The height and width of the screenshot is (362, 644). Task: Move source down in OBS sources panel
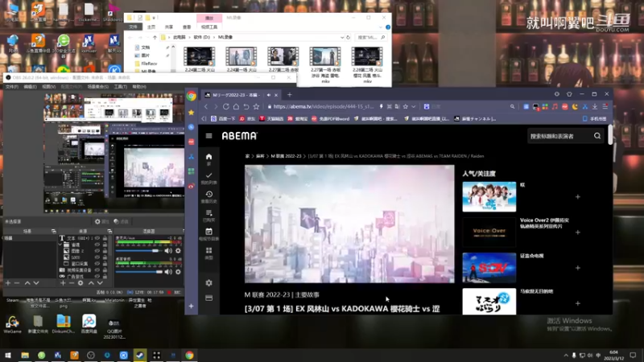[x=100, y=283]
